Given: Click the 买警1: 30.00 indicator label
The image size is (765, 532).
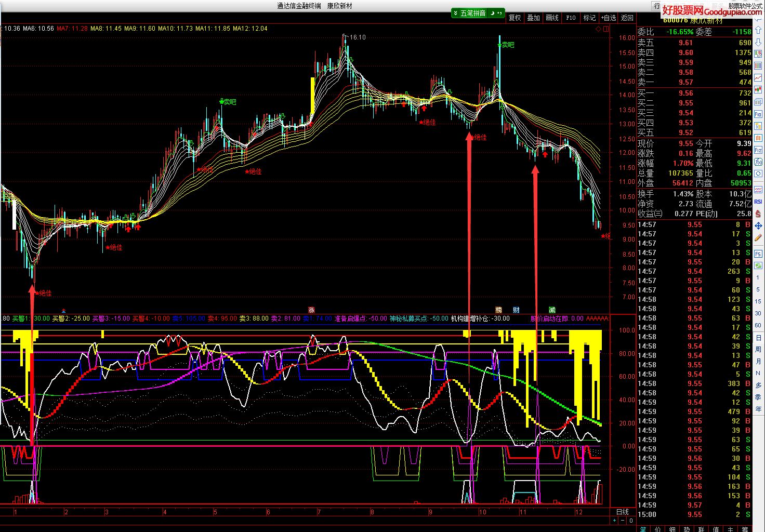Looking at the screenshot, I should pos(31,318).
